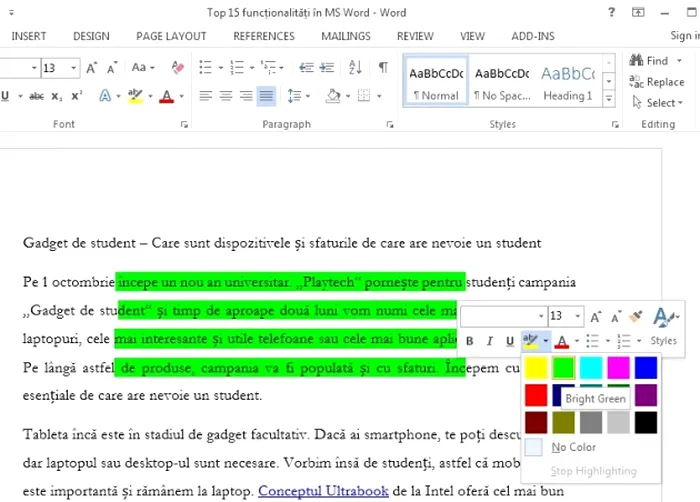700x502 pixels.
Task: Click Decrease Indent icon
Action: [x=306, y=67]
